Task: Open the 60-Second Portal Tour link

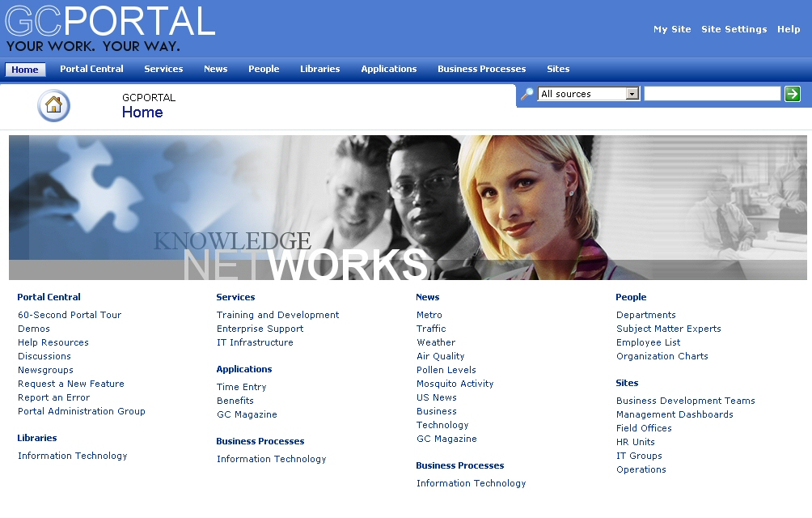Action: point(70,315)
